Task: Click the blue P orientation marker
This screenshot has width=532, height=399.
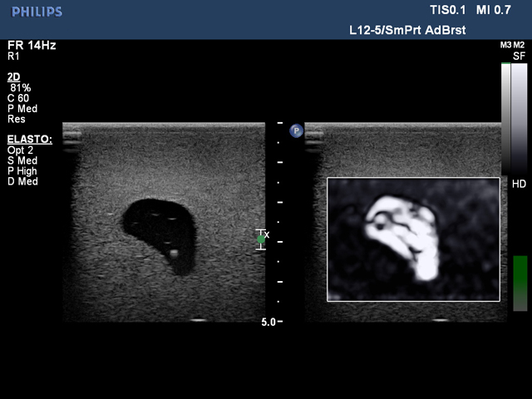Action: coord(296,131)
